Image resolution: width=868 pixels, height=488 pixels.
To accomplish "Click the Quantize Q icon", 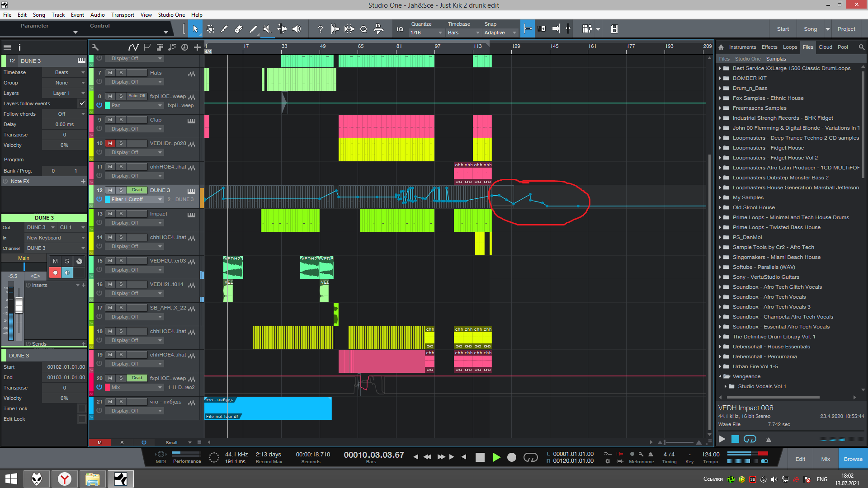I will click(363, 29).
